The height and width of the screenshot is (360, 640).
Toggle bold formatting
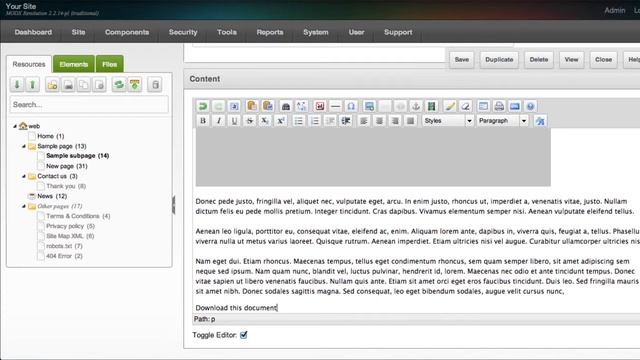pos(203,121)
